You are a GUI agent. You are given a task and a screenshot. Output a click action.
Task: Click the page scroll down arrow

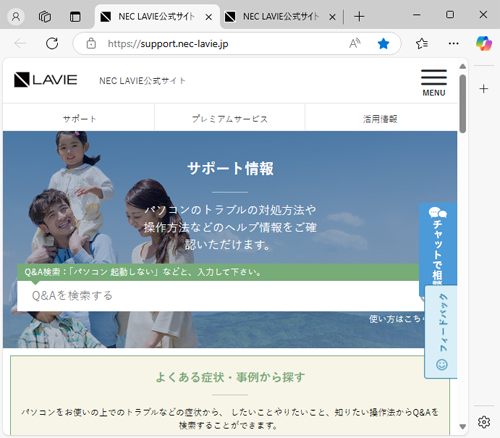coord(462,426)
